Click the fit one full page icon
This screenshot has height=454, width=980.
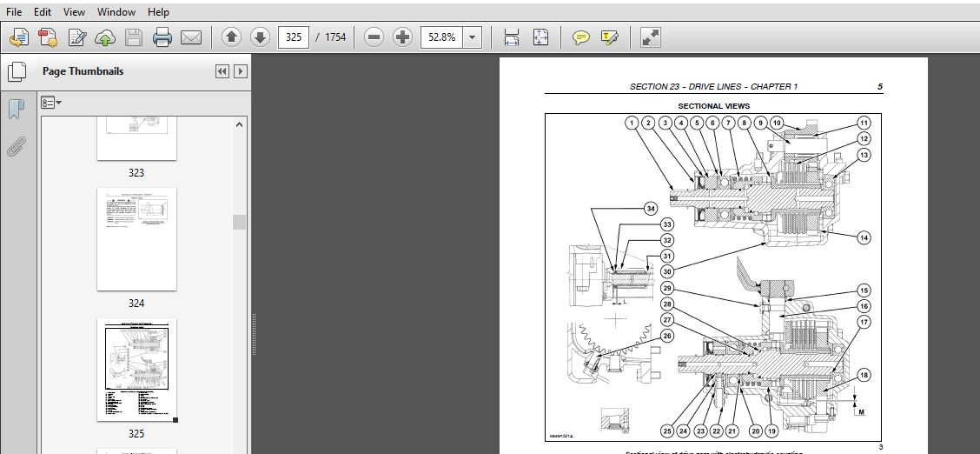[540, 37]
